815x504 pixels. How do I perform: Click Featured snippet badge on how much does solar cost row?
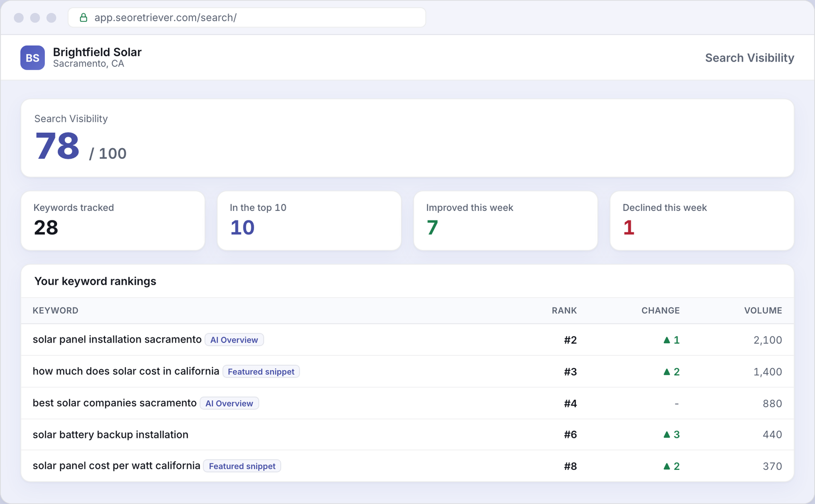pyautogui.click(x=261, y=372)
